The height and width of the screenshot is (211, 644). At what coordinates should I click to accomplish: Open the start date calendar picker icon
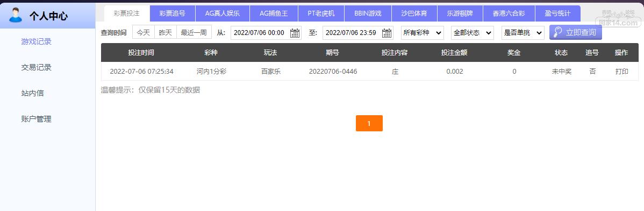tap(295, 33)
